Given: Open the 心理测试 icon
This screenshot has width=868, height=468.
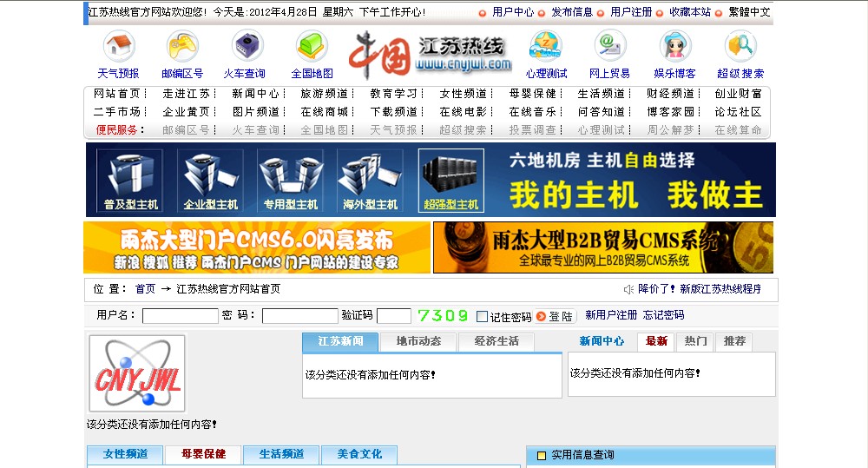Looking at the screenshot, I should pos(546,46).
